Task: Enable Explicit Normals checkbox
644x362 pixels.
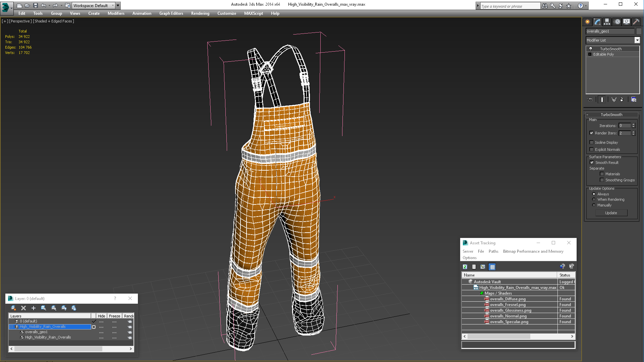Action: [x=592, y=149]
